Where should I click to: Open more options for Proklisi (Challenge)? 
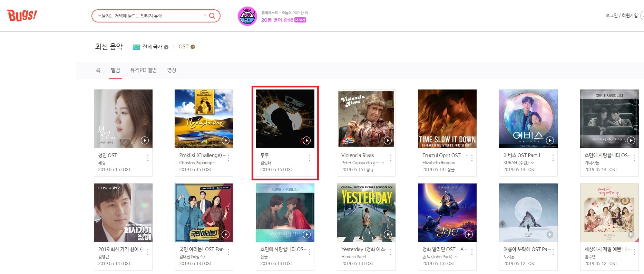(x=228, y=158)
